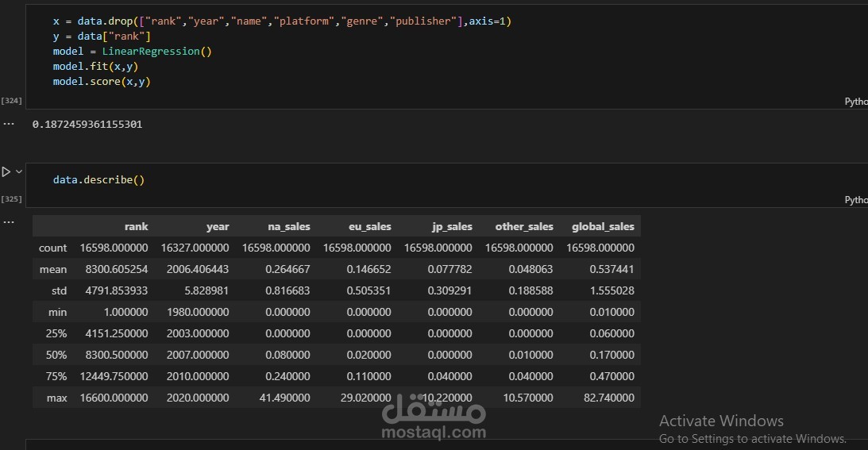This screenshot has width=868, height=450.
Task: Open output actions menu for describe table
Action: coord(8,222)
